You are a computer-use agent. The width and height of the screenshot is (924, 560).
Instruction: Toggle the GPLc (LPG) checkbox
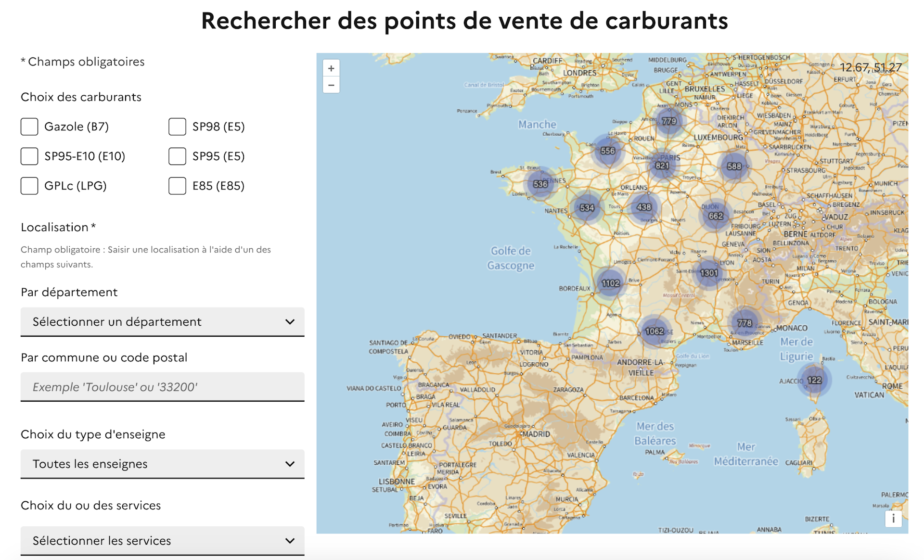[x=29, y=186]
